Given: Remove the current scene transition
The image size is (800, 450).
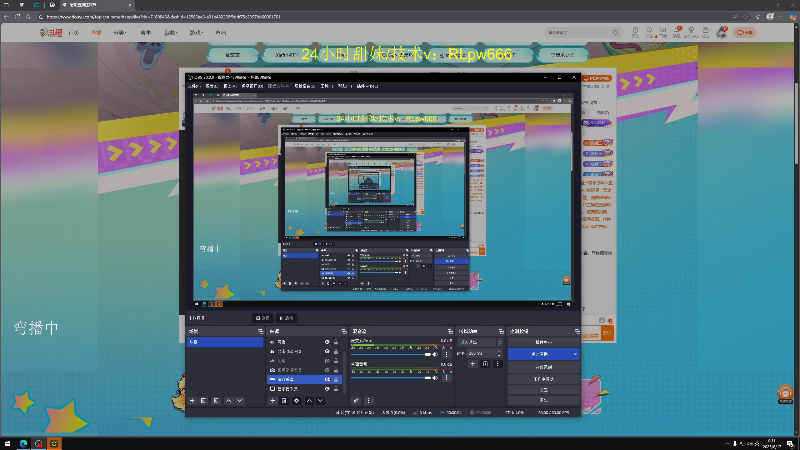Looking at the screenshot, I should (485, 364).
